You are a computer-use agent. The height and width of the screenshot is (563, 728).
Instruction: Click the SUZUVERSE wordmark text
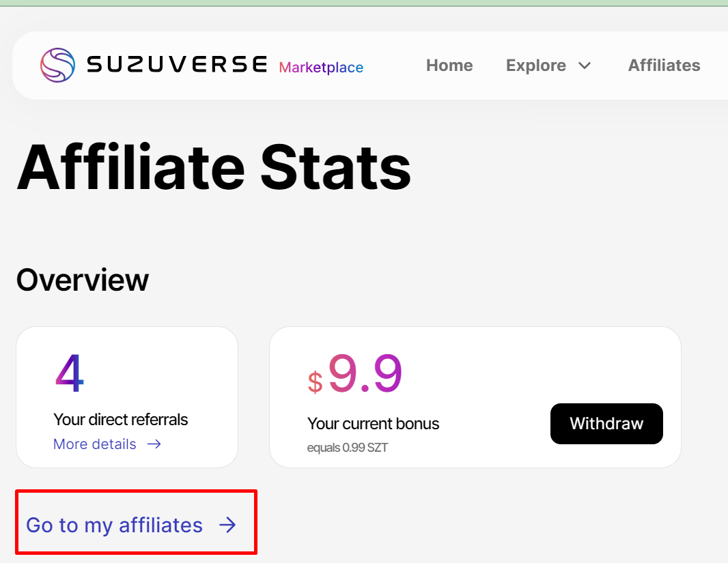pos(177,66)
